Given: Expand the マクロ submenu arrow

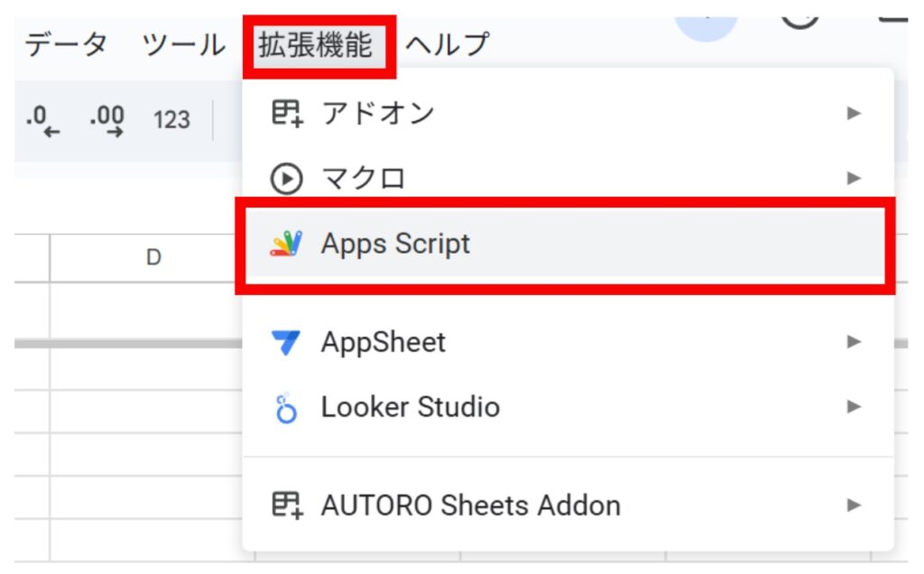Looking at the screenshot, I should coord(853,179).
